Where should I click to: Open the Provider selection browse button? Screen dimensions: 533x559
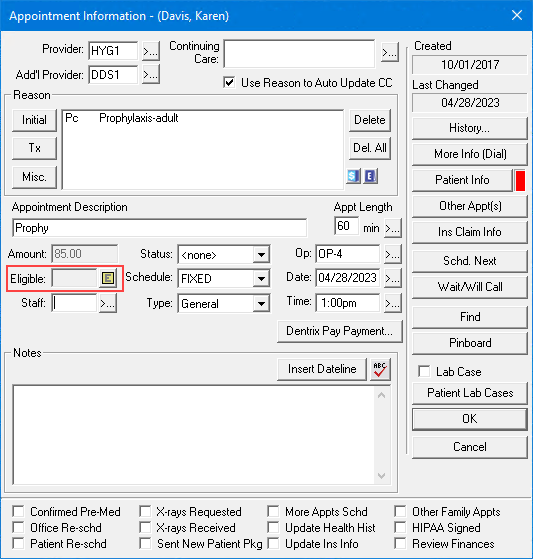(151, 51)
